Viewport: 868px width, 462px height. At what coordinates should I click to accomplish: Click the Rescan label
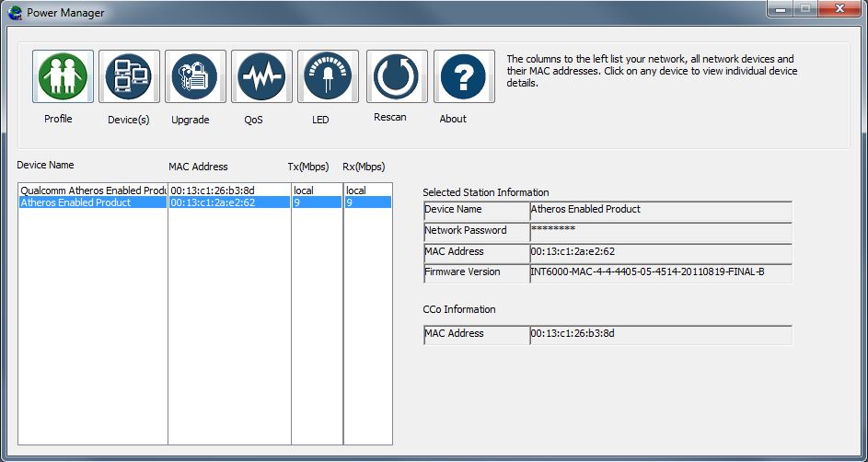(x=389, y=117)
